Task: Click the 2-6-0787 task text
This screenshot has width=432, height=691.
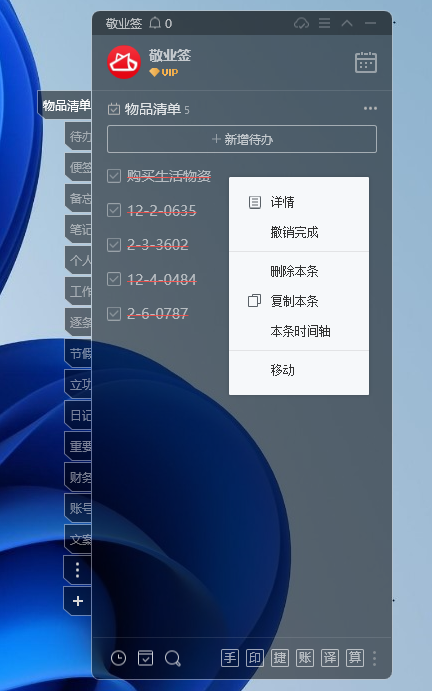Action: coord(158,314)
